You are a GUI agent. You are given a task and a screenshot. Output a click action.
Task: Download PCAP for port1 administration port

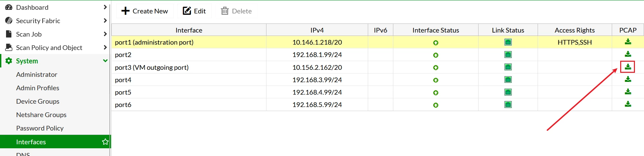tap(628, 42)
